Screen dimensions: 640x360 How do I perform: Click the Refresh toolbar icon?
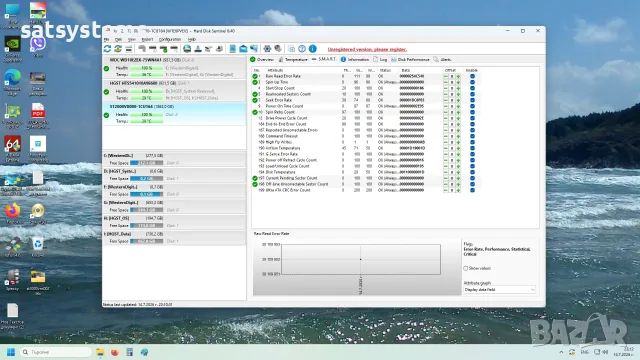(107, 49)
